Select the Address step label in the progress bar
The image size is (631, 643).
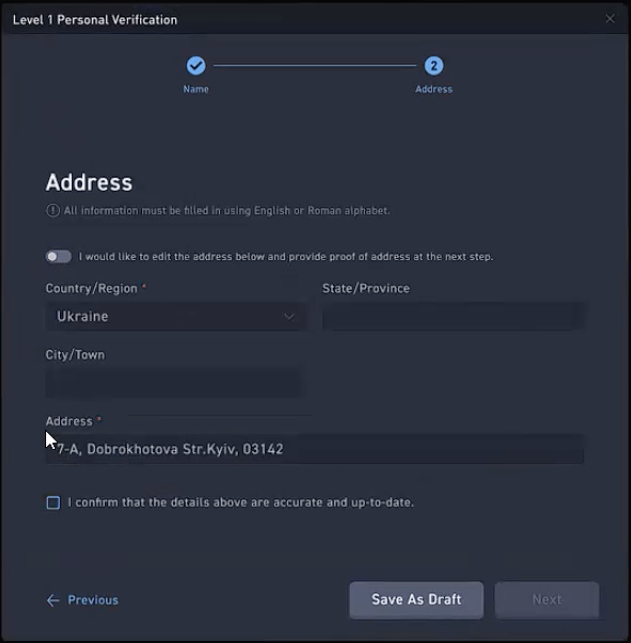click(x=434, y=89)
